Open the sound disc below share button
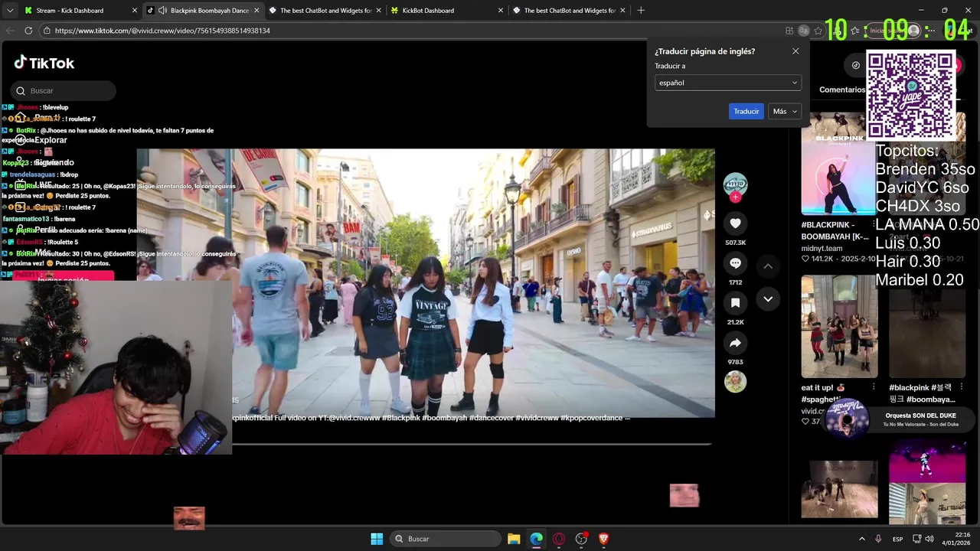 pos(735,381)
